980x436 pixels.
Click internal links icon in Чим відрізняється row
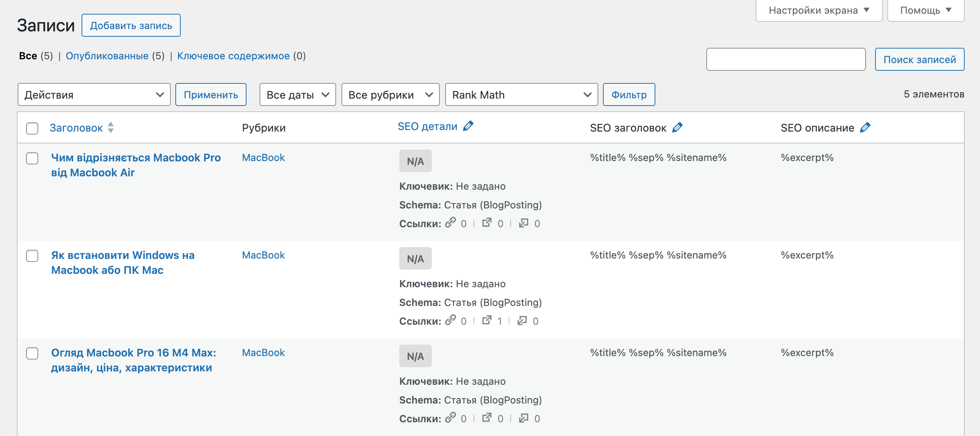point(451,222)
